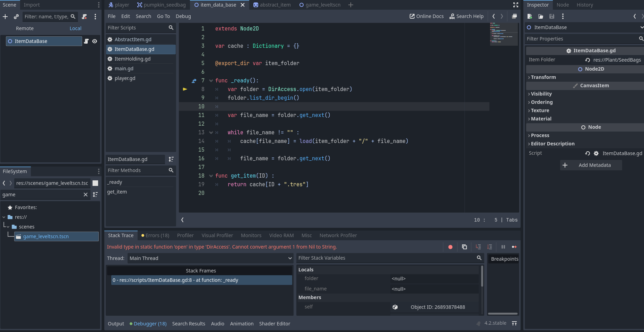
Task: Toggle visibility of the ItemDataBase node
Action: coord(95,41)
